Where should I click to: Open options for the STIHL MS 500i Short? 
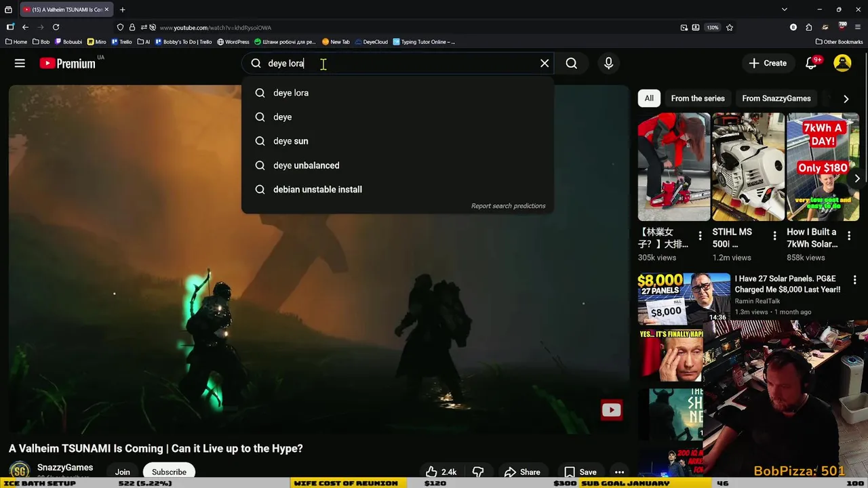[x=774, y=236]
